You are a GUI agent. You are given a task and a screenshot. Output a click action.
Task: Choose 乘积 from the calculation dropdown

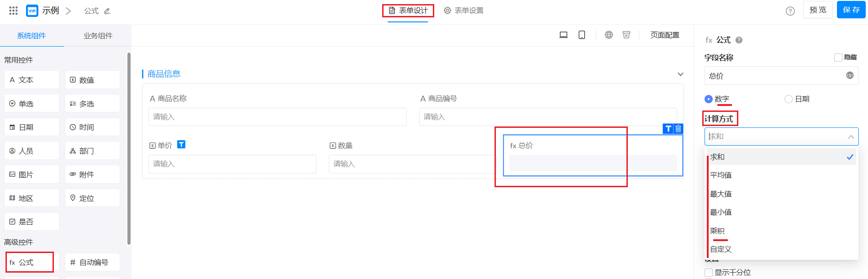pyautogui.click(x=717, y=231)
